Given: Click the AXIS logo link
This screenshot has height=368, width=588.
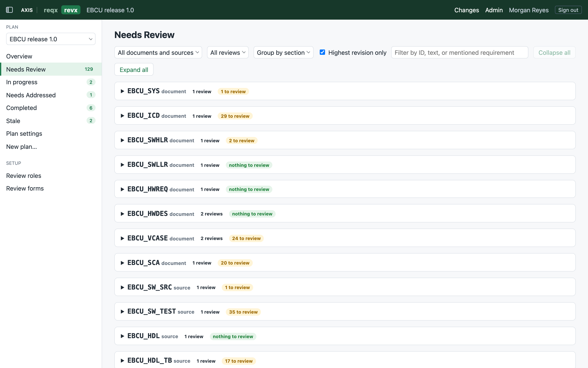Looking at the screenshot, I should (x=27, y=10).
